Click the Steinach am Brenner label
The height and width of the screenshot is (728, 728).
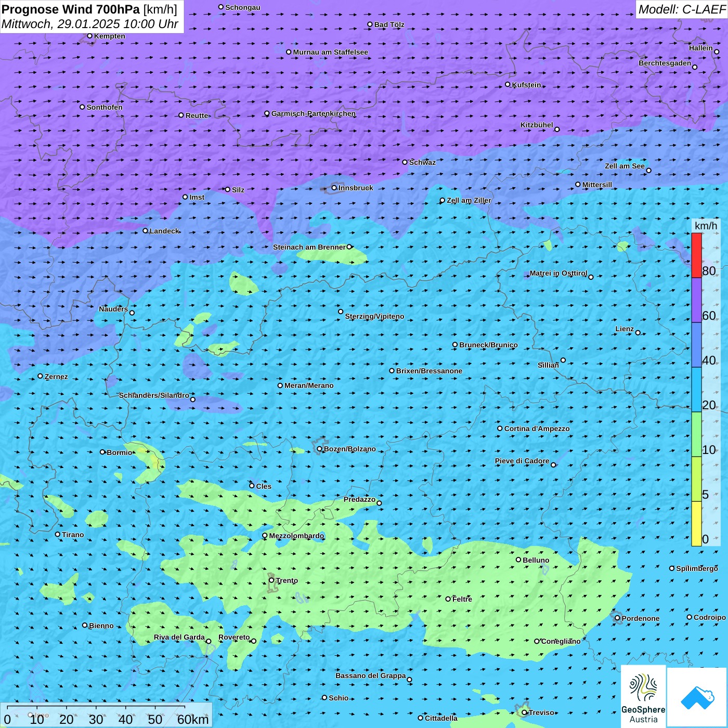309,247
